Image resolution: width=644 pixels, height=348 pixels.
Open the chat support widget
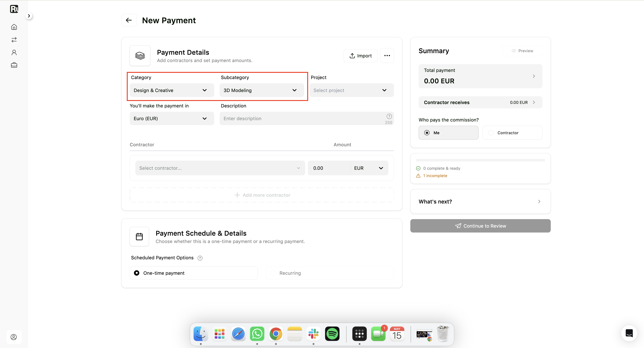(x=629, y=333)
